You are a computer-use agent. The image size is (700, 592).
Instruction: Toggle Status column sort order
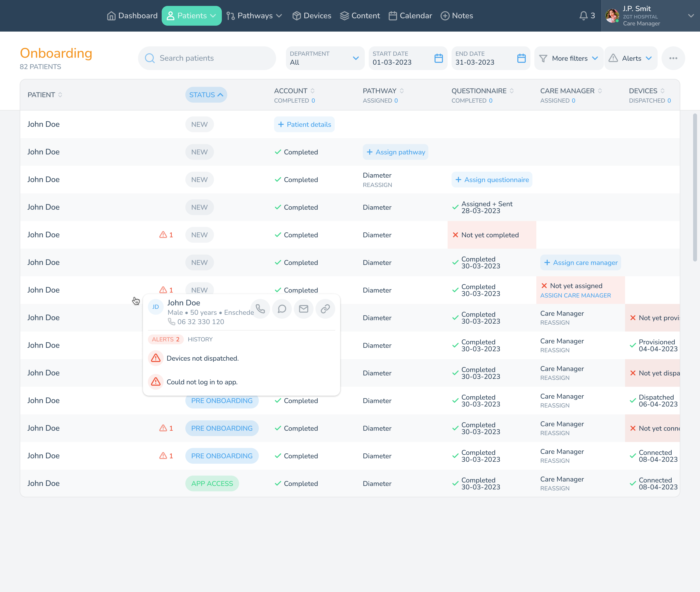coord(206,95)
